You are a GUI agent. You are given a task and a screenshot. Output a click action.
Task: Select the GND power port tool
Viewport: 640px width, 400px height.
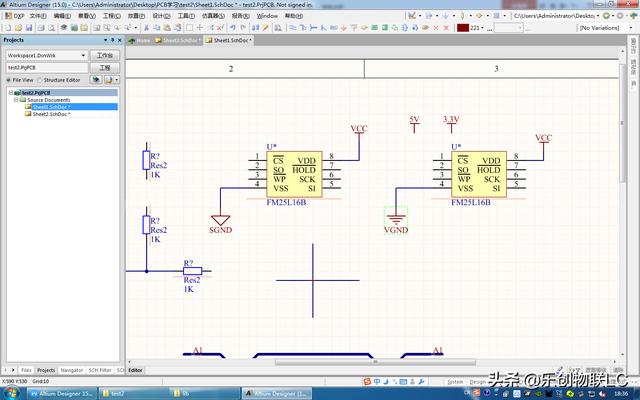[344, 28]
